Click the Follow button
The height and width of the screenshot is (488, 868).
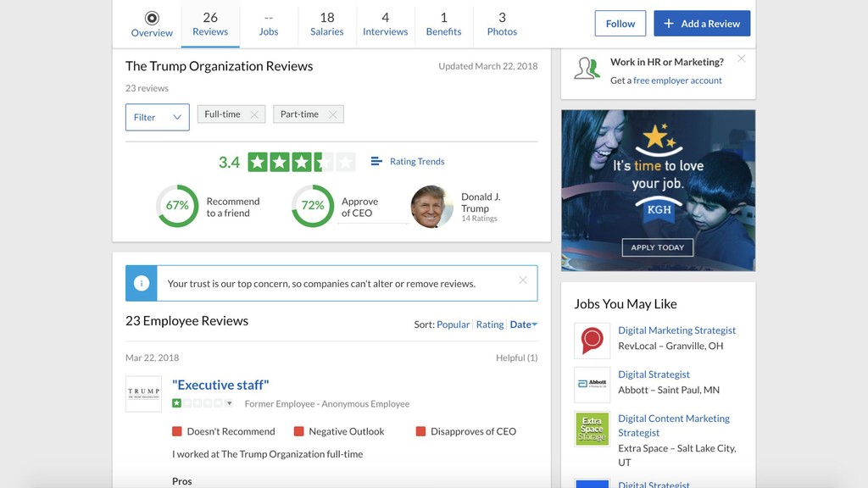click(620, 24)
